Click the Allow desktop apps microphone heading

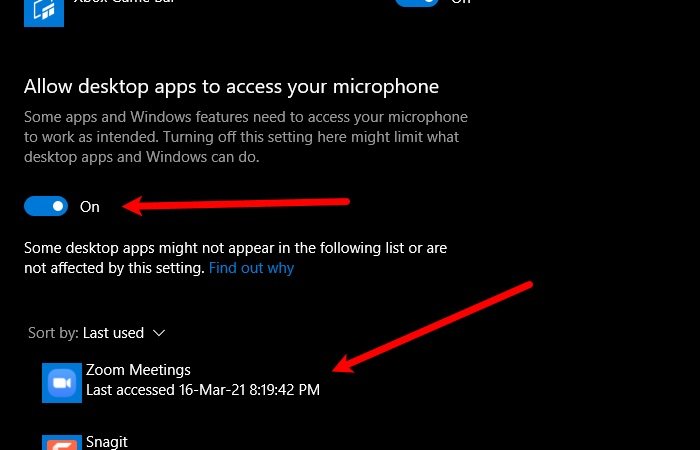pos(231,87)
